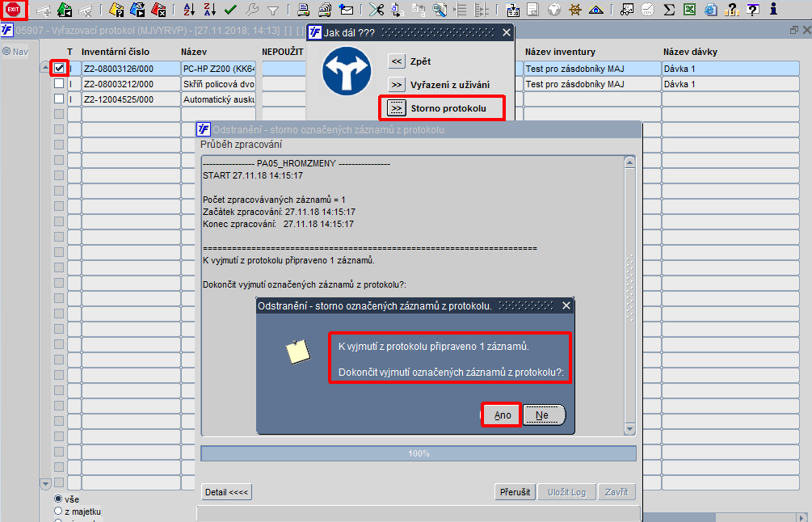Click the single printer icon

(304, 10)
